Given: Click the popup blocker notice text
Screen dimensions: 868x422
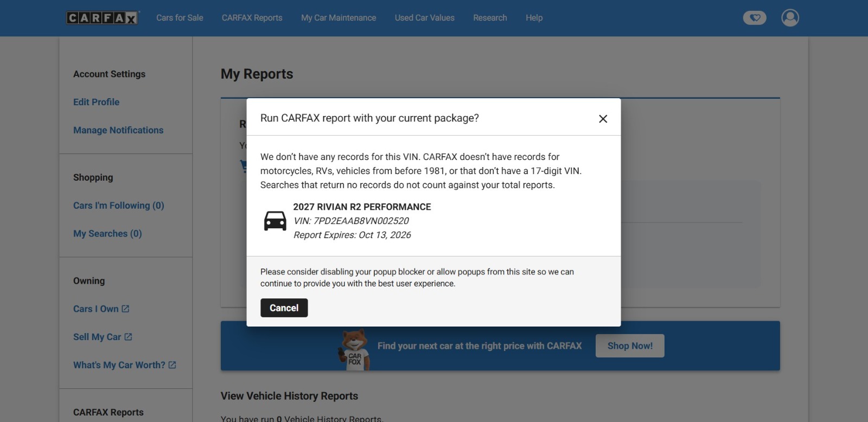Looking at the screenshot, I should pos(417,278).
